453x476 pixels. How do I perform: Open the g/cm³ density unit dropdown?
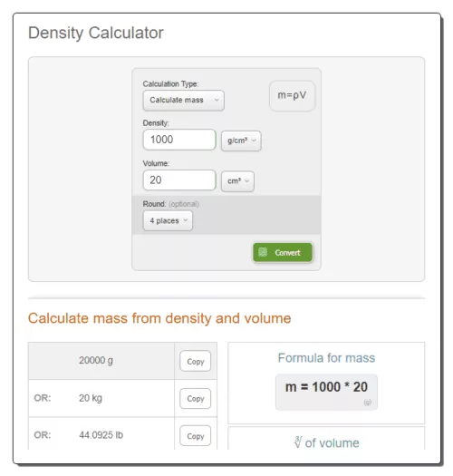pos(241,141)
